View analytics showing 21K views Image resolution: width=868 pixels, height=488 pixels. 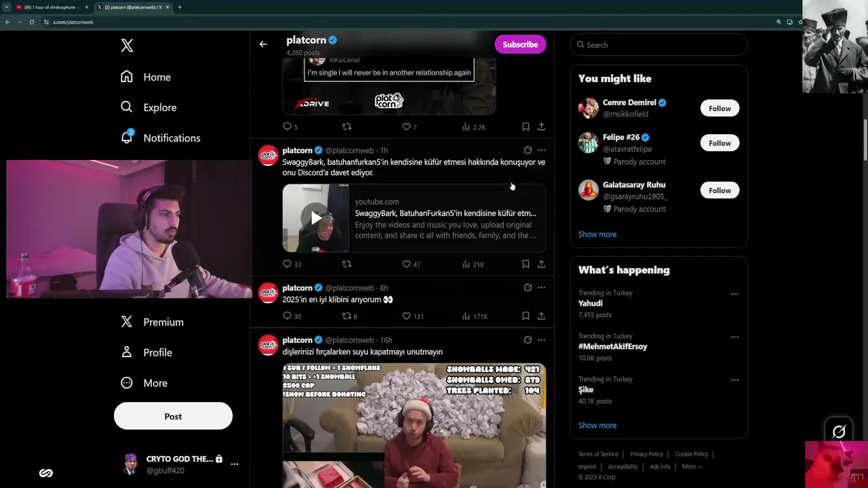[474, 264]
